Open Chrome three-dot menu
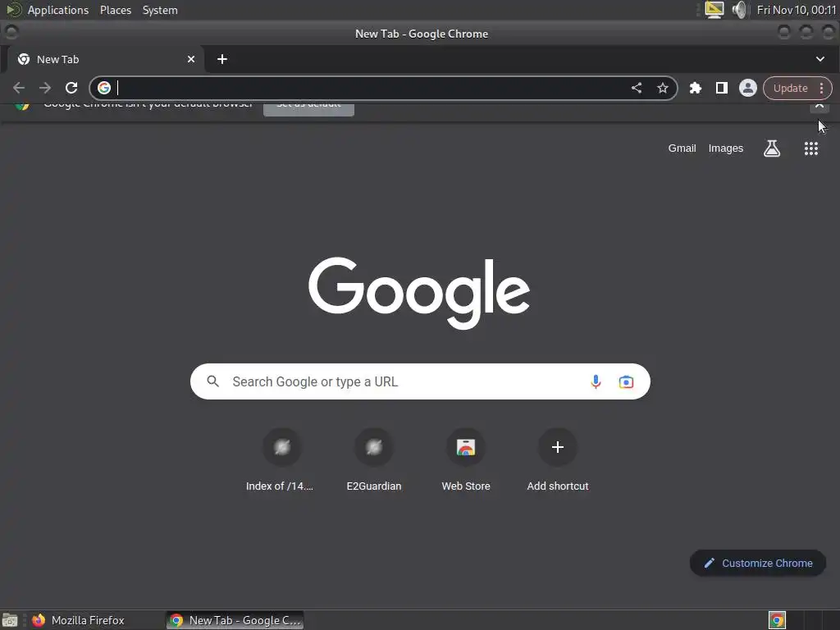The height and width of the screenshot is (630, 840). tap(821, 89)
